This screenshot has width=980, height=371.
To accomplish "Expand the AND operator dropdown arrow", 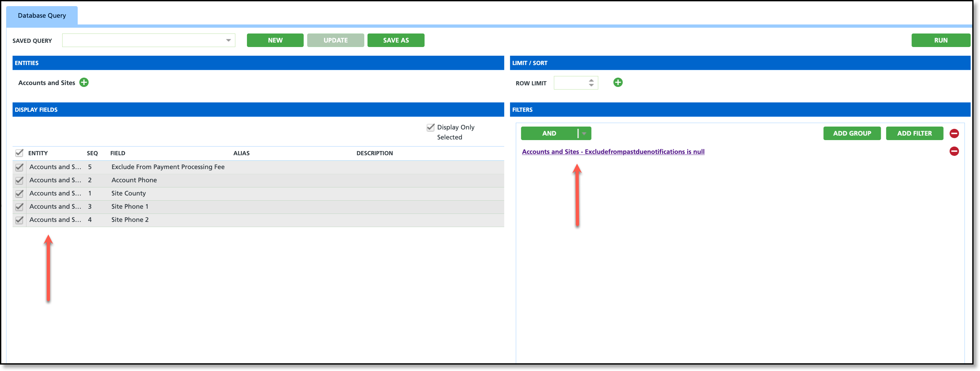I will click(x=584, y=133).
